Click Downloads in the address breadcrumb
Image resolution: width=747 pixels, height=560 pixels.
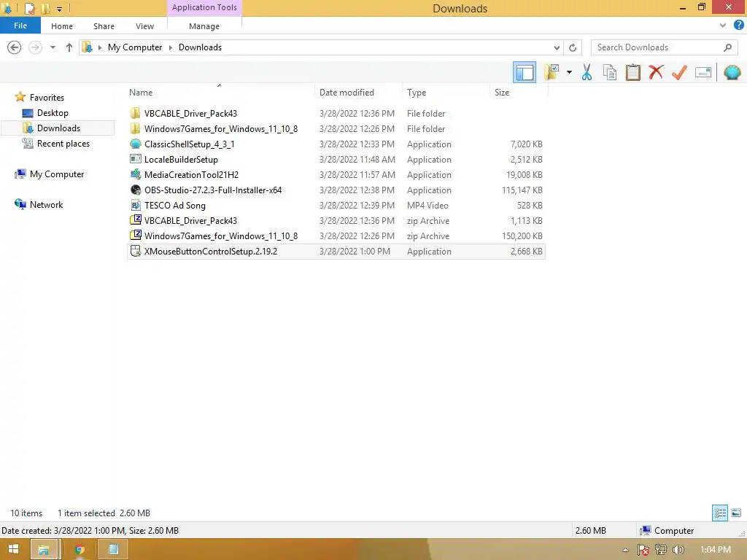click(x=200, y=47)
